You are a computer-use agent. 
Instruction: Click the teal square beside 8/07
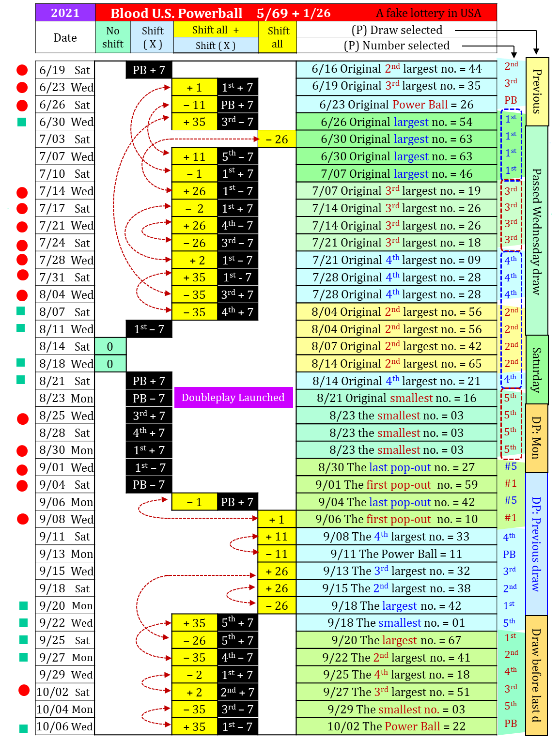(x=21, y=311)
